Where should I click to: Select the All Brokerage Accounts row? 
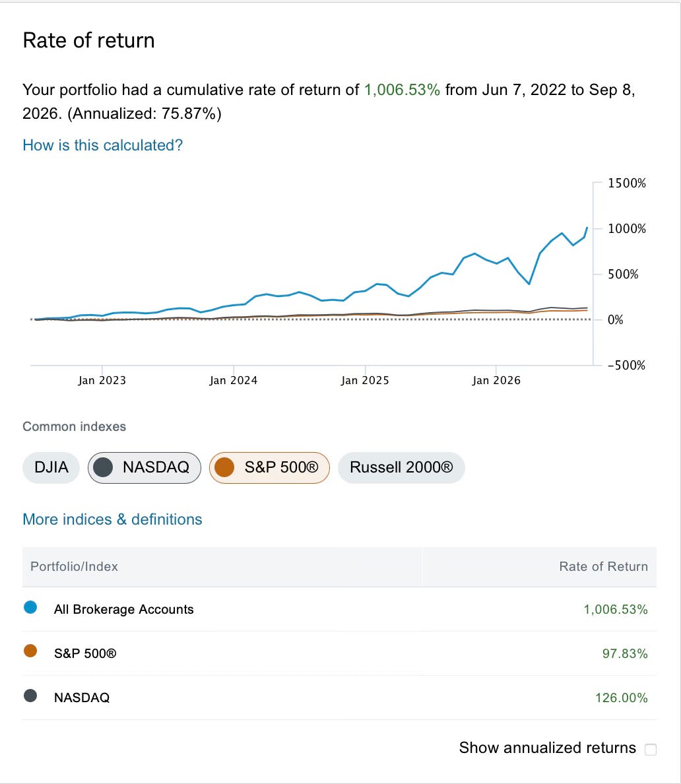(339, 609)
